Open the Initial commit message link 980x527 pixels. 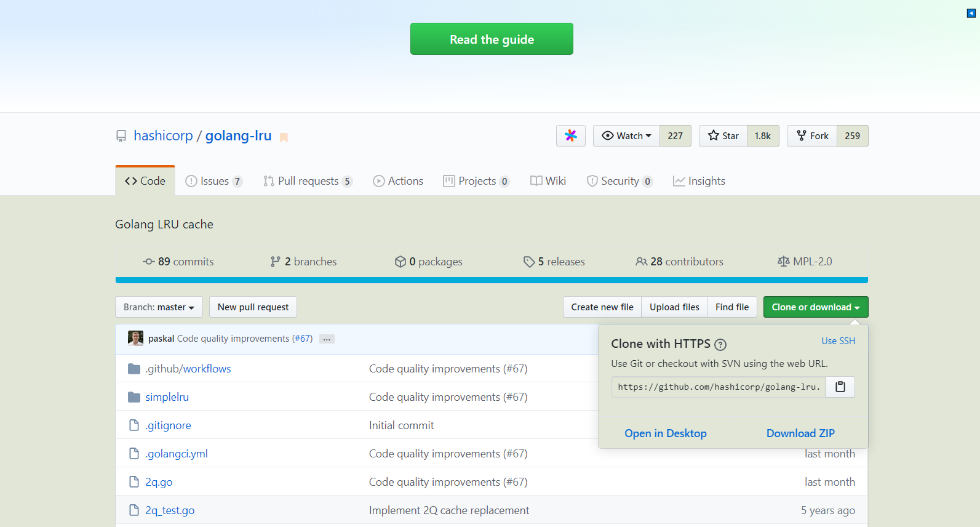pyautogui.click(x=401, y=425)
